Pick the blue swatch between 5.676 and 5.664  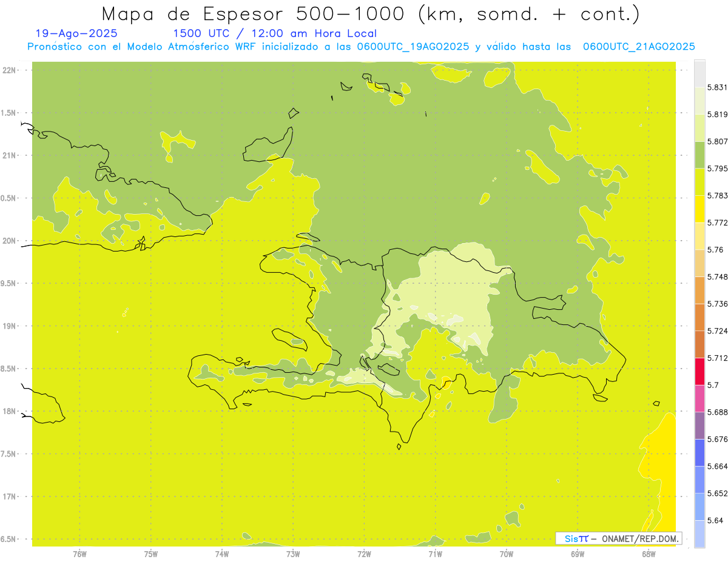pos(699,453)
